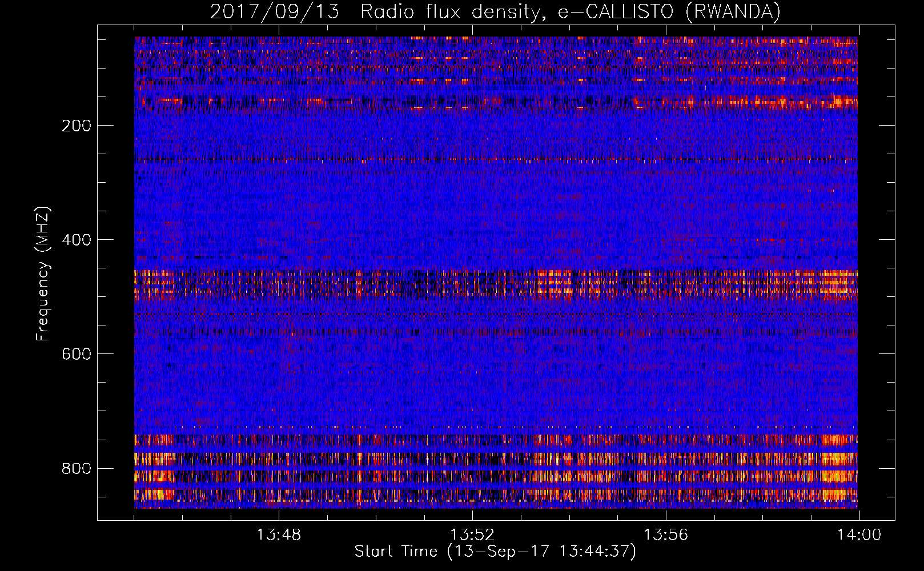Click the 800 frequency tick label
Viewport: 924px width, 571px height.
pos(77,468)
